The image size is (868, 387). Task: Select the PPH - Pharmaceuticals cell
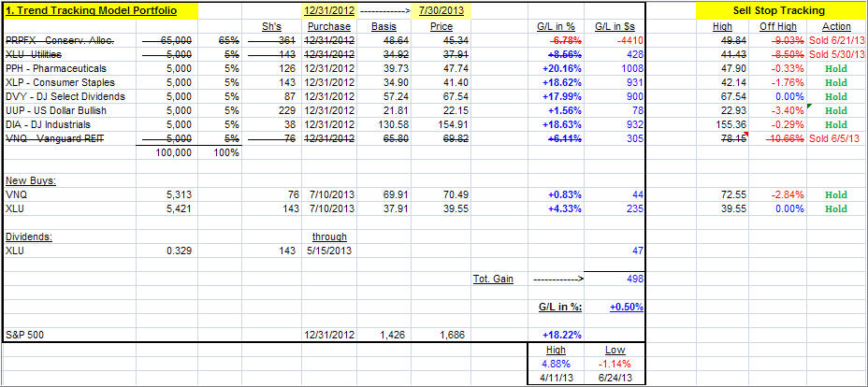(70, 68)
